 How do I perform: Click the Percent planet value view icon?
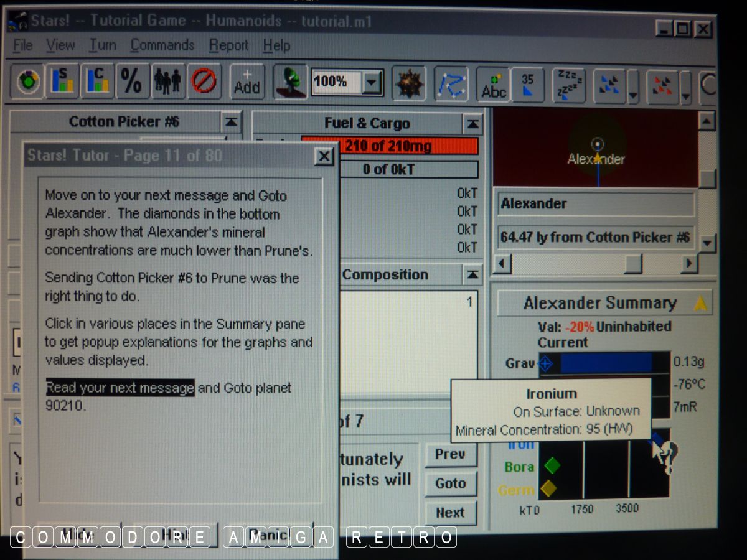pyautogui.click(x=132, y=82)
